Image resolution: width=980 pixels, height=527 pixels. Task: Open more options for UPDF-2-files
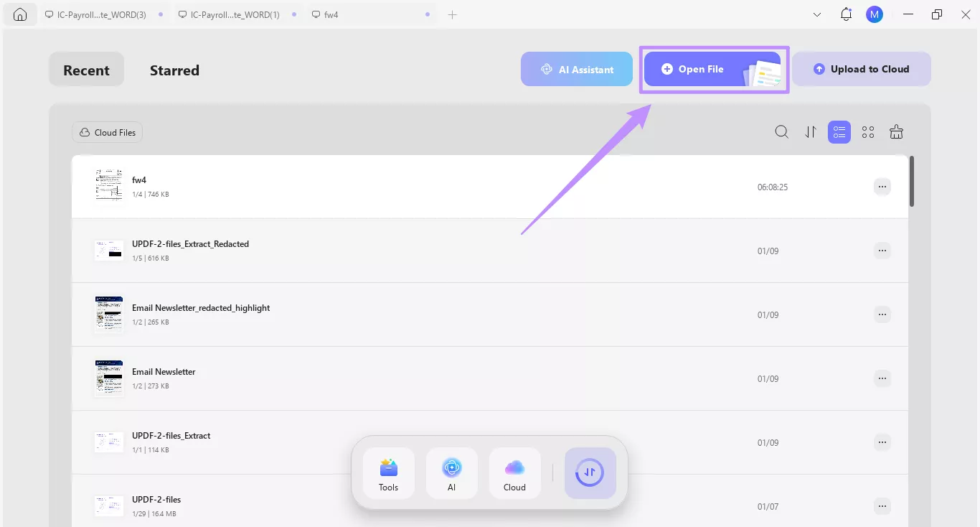click(x=882, y=506)
